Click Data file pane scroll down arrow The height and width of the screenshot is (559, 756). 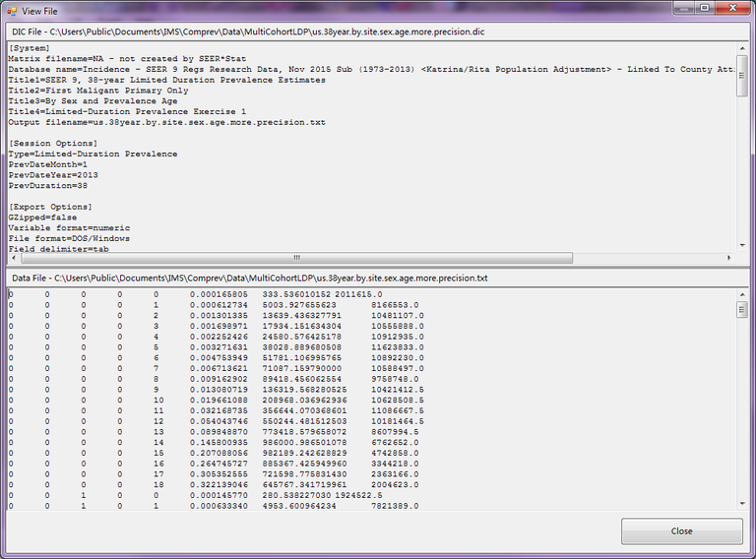pos(741,504)
